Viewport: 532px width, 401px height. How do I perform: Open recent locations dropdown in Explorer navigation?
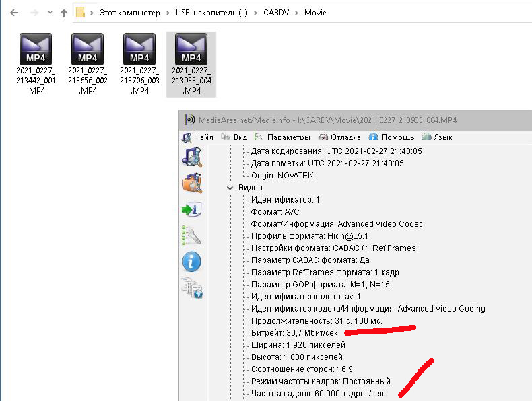(49, 13)
